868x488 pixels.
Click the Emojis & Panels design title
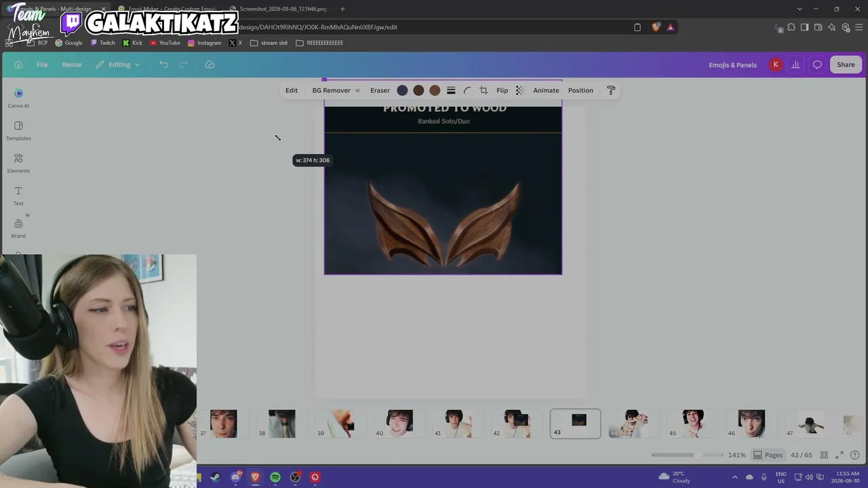pos(732,64)
